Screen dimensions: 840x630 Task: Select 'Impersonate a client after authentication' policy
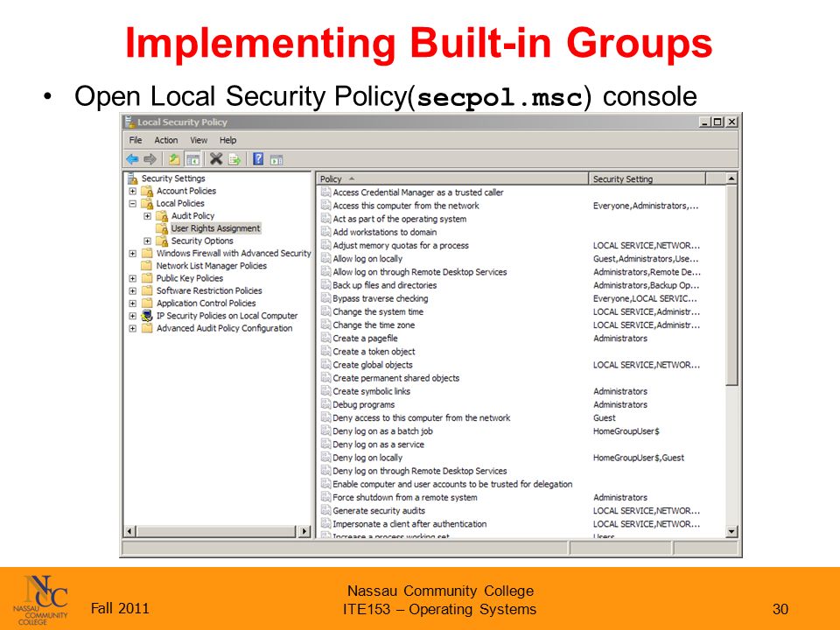point(409,524)
